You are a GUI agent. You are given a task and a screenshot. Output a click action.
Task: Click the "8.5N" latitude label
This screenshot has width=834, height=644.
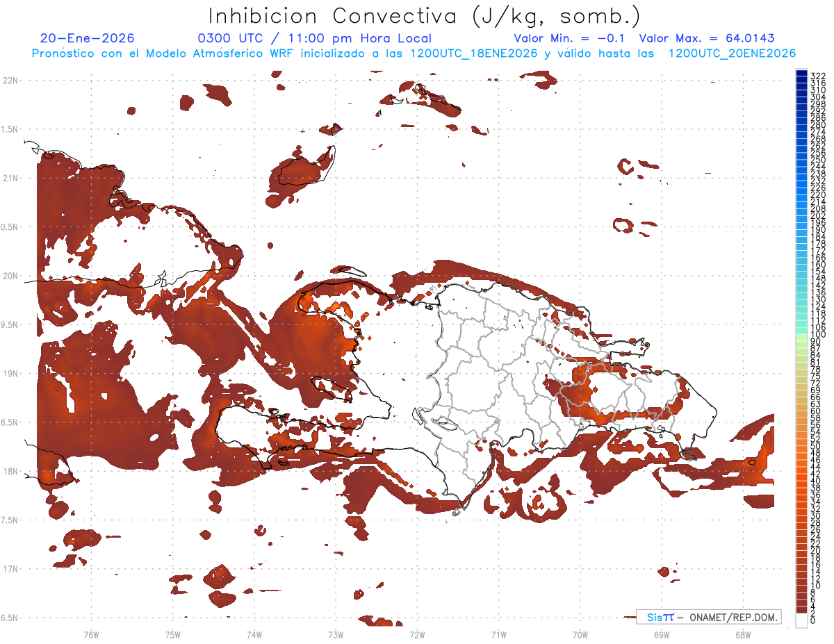pos(10,422)
